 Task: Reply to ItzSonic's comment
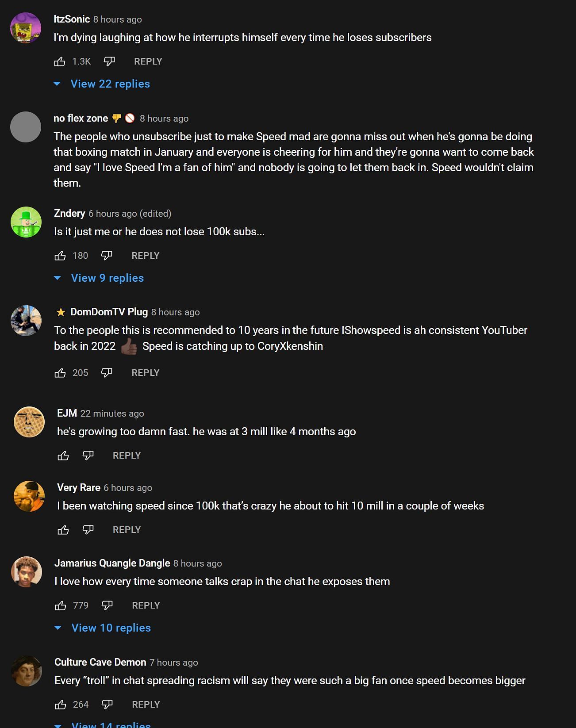[x=148, y=61]
